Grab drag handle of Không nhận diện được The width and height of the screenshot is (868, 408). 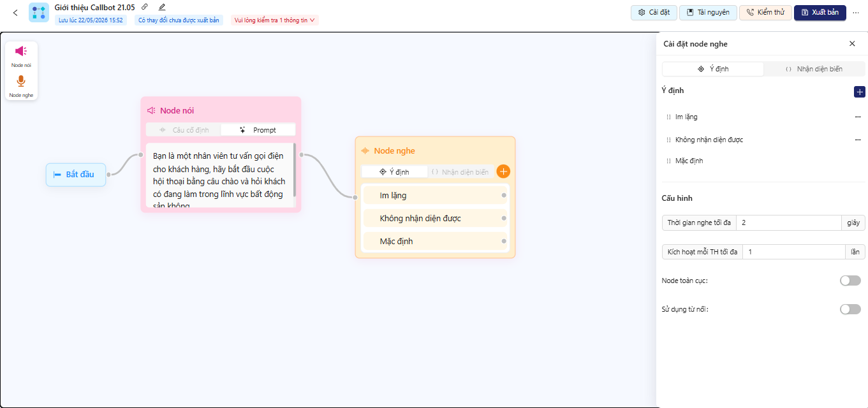(x=668, y=140)
